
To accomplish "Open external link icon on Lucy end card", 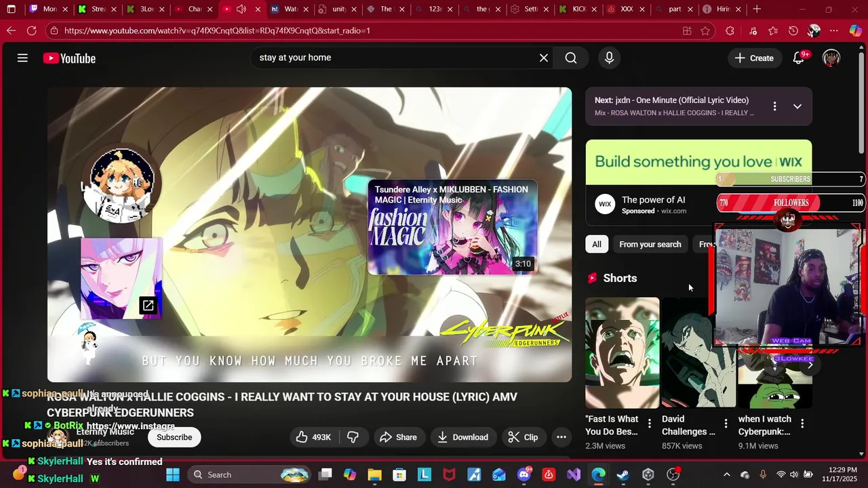I will pos(148,306).
